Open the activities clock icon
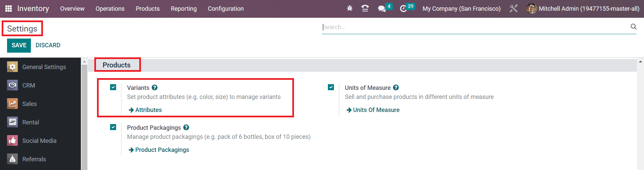 403,8
